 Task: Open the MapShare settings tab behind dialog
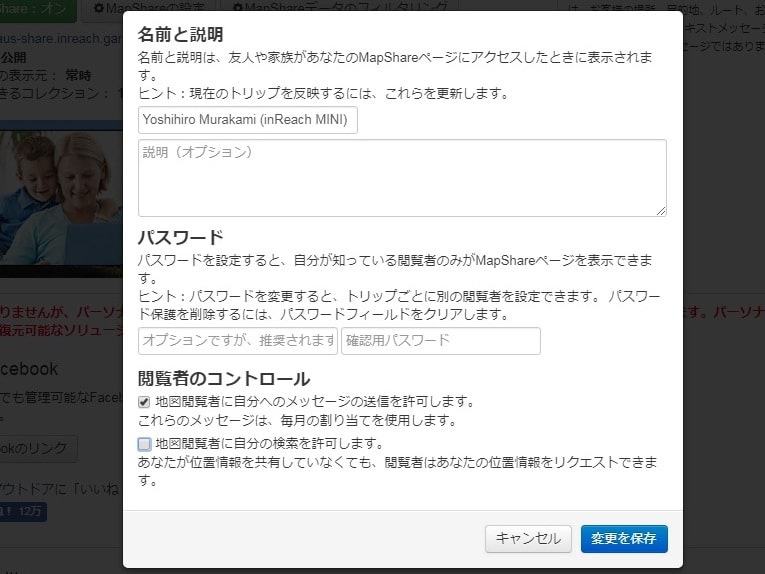pos(149,7)
